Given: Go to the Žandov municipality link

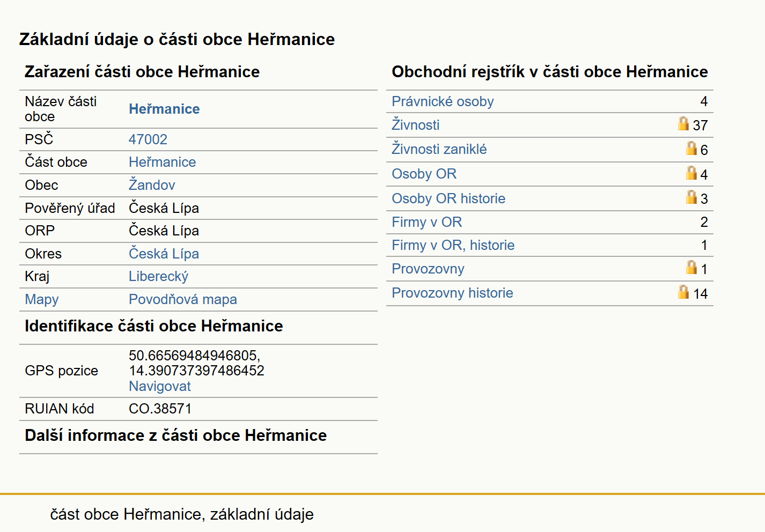Looking at the screenshot, I should (152, 185).
